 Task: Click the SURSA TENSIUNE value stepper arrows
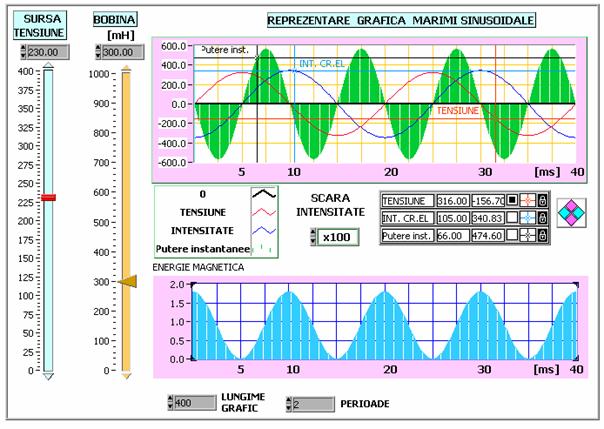point(21,52)
